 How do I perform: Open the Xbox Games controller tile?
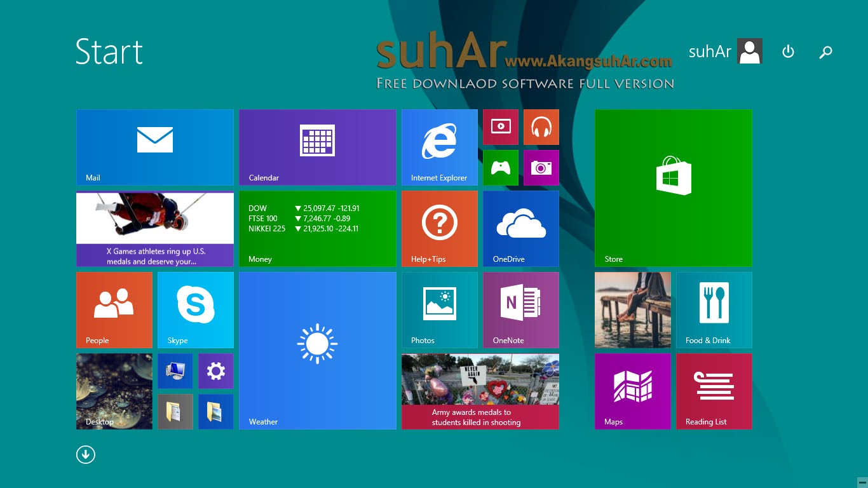(x=501, y=168)
